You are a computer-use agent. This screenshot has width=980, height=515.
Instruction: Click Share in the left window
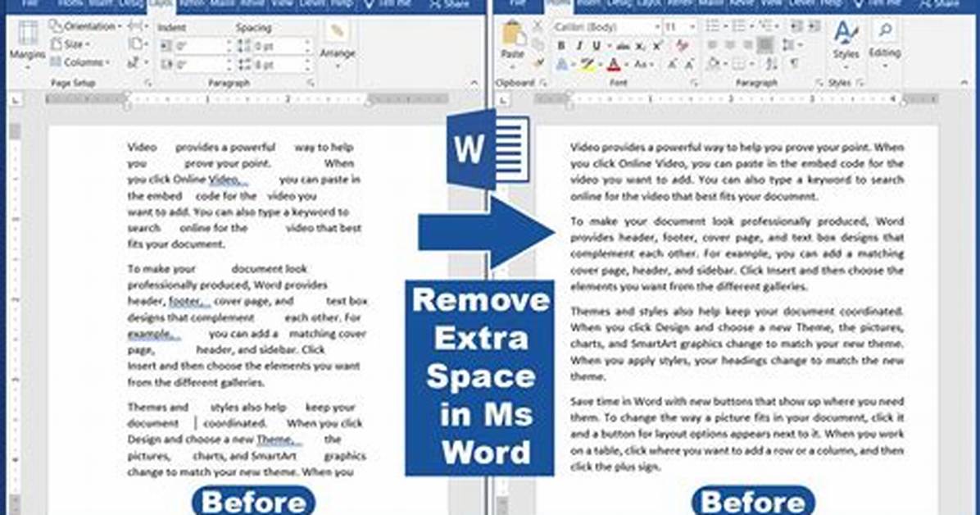(x=449, y=4)
